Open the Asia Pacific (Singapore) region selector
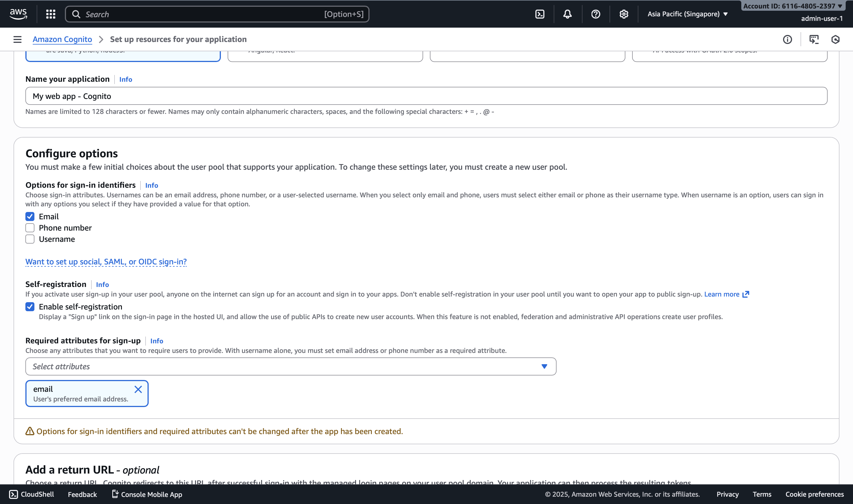This screenshot has width=853, height=504. pos(687,14)
